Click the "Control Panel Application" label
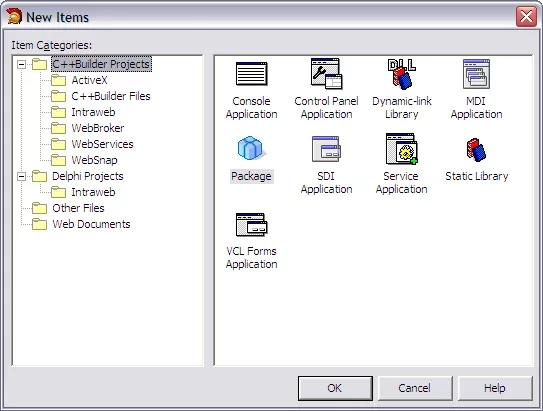 [x=327, y=107]
